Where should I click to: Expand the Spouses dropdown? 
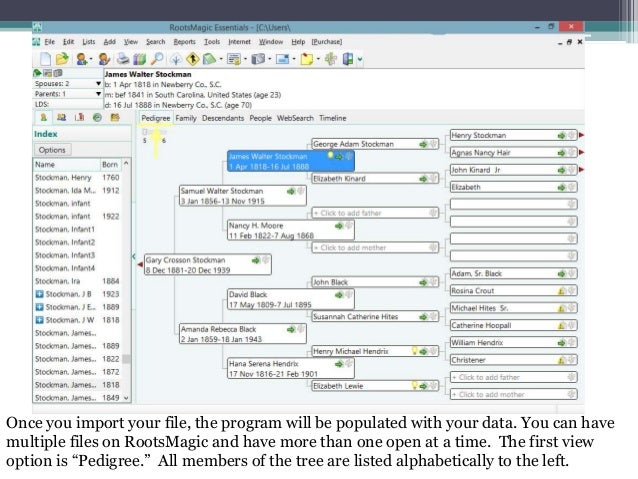click(98, 84)
